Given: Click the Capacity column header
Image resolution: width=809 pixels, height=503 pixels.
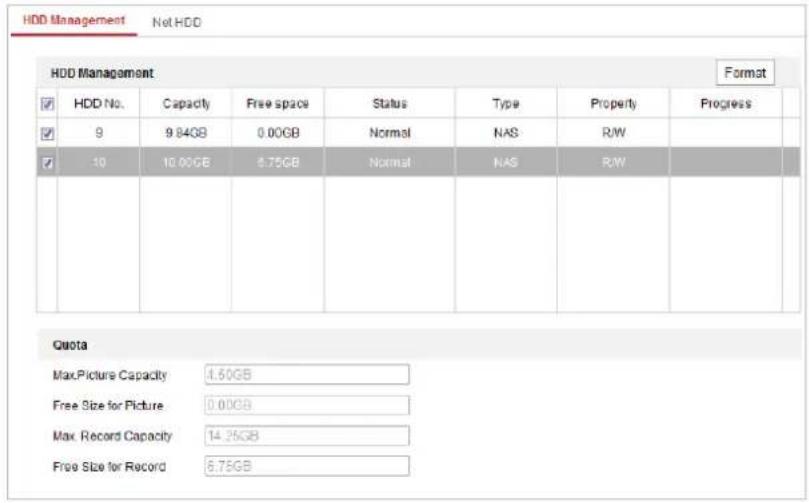Looking at the screenshot, I should (x=186, y=104).
